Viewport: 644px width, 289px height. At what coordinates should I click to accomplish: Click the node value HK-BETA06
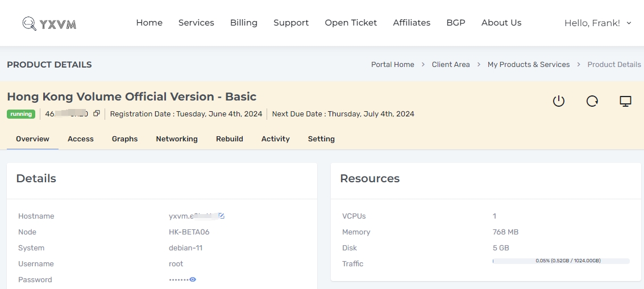coord(189,232)
